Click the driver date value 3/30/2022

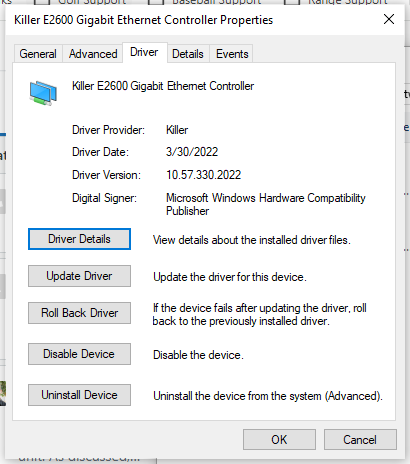tap(192, 152)
